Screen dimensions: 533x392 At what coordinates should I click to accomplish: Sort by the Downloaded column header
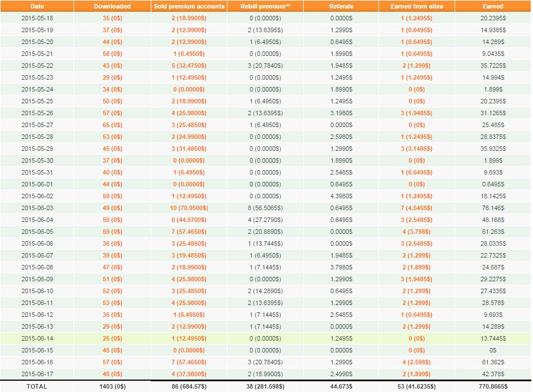point(112,6)
